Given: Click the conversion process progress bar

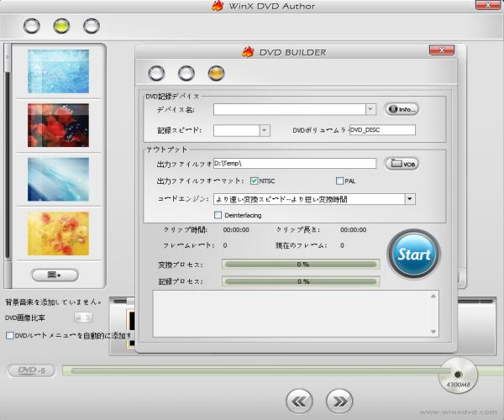Looking at the screenshot, I should point(301,265).
